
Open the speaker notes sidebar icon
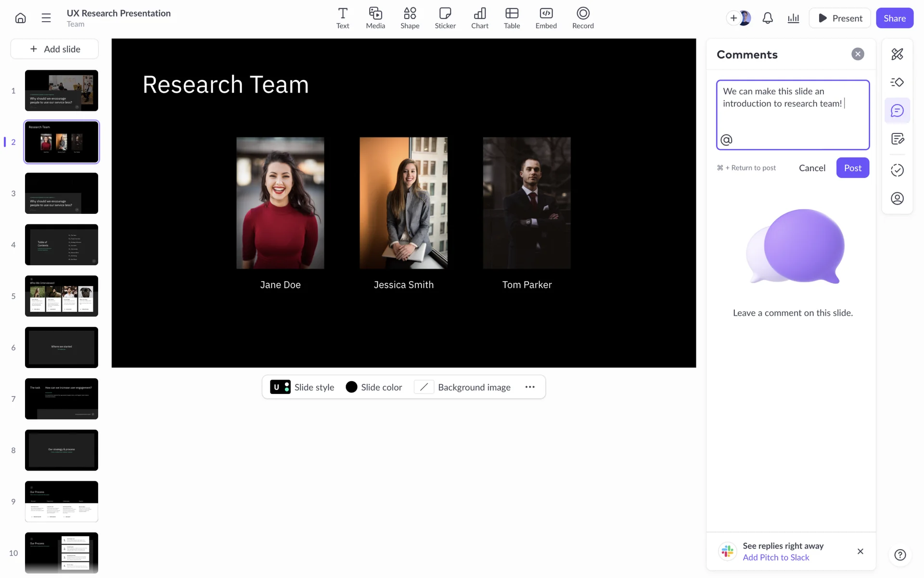(x=897, y=139)
